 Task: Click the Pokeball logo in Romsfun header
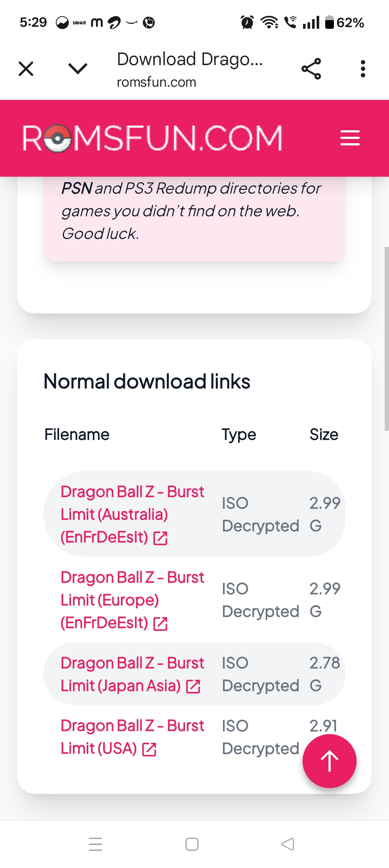[58, 138]
